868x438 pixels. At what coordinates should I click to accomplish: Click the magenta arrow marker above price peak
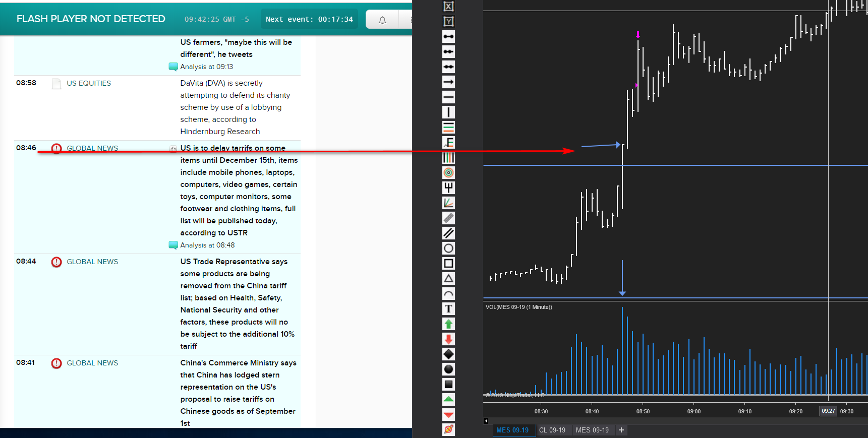[638, 34]
